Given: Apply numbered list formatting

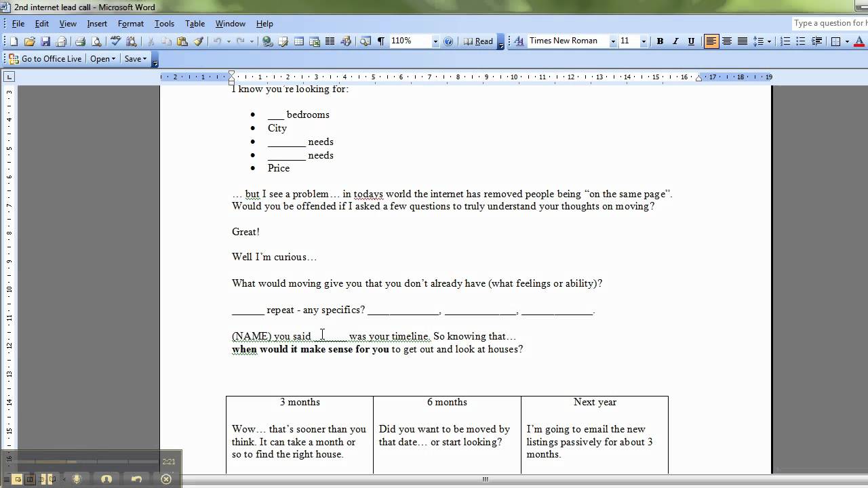Looking at the screenshot, I should (x=785, y=41).
